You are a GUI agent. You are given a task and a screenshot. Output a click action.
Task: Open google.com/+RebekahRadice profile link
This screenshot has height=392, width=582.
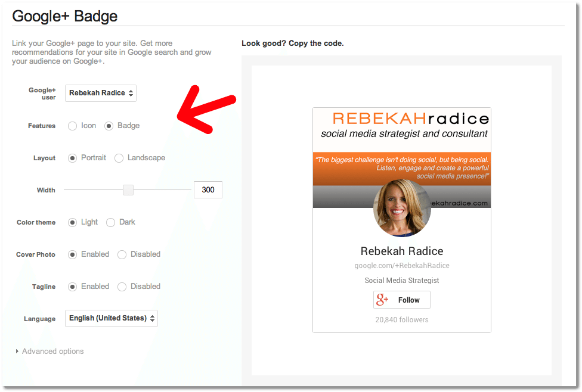tap(401, 266)
